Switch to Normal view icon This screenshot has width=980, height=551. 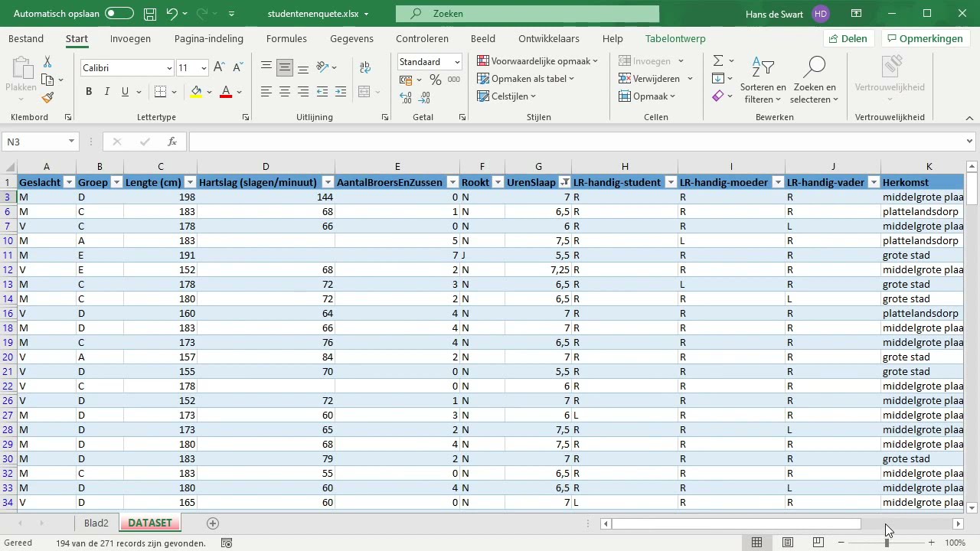(756, 543)
